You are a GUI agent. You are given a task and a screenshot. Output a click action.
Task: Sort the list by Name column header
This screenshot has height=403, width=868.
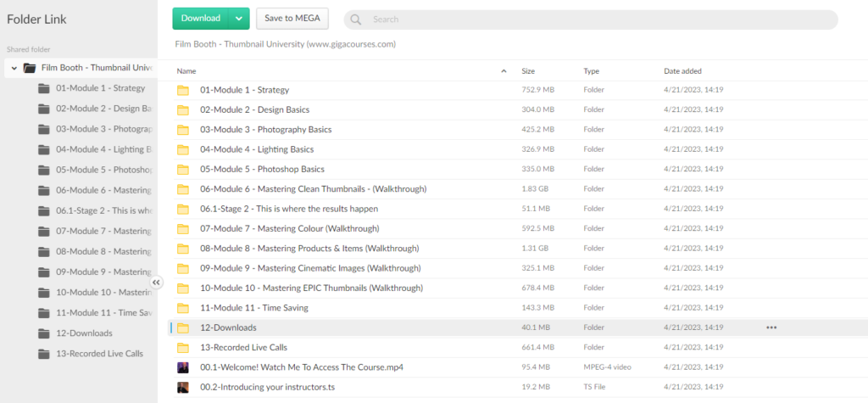coord(186,71)
